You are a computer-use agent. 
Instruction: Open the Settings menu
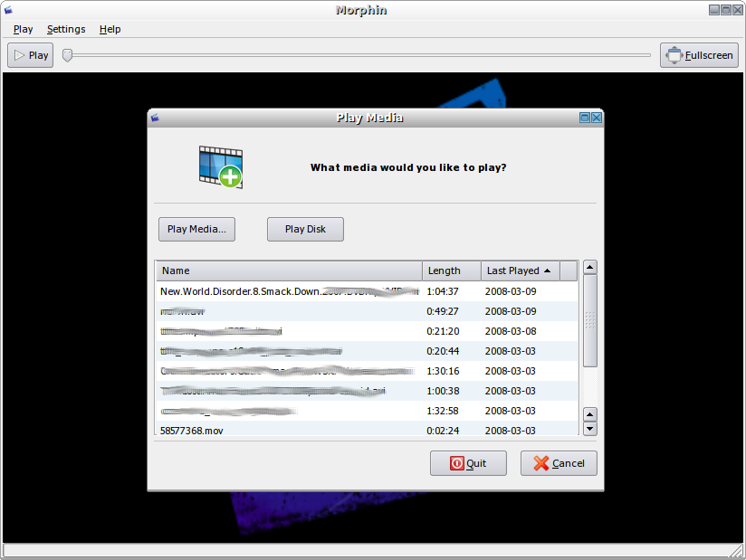[x=66, y=30]
